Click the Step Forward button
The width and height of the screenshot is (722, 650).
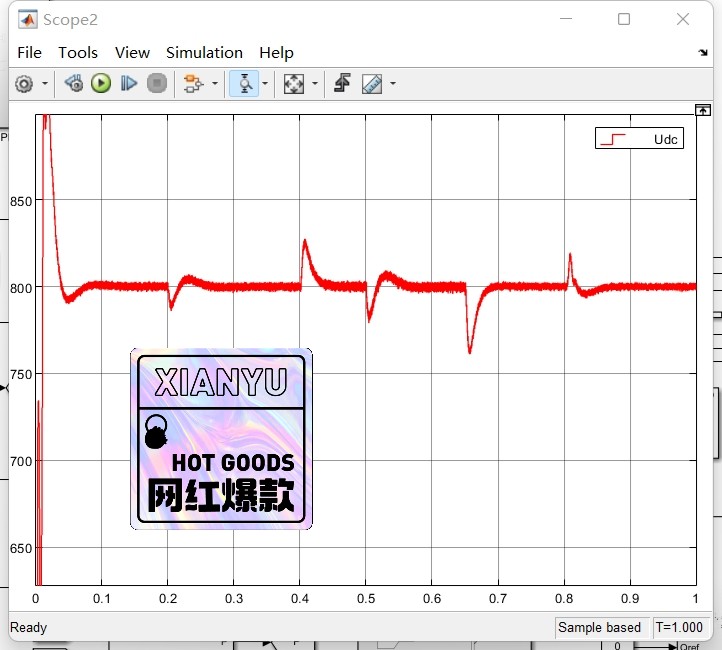[128, 83]
